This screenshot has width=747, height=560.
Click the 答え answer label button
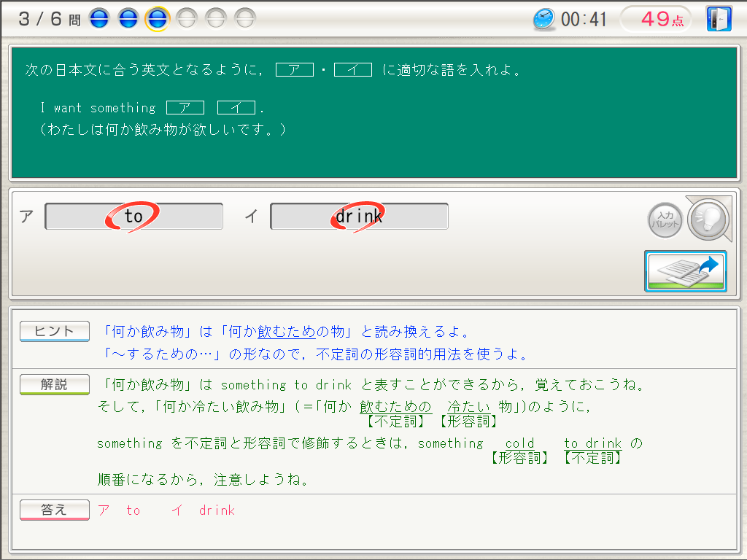pos(55,510)
